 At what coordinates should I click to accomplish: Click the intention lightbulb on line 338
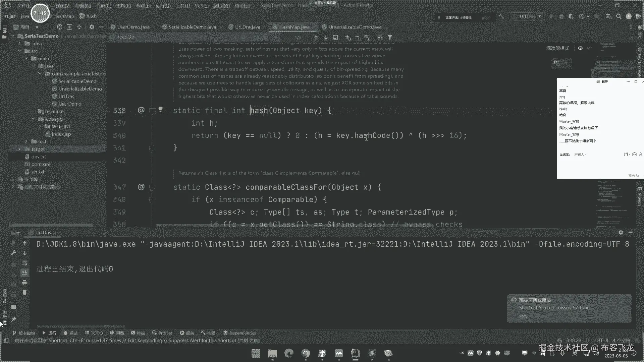tap(160, 109)
